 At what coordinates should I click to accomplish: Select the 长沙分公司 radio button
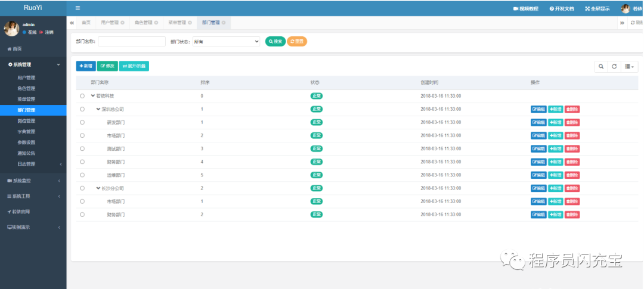click(82, 188)
